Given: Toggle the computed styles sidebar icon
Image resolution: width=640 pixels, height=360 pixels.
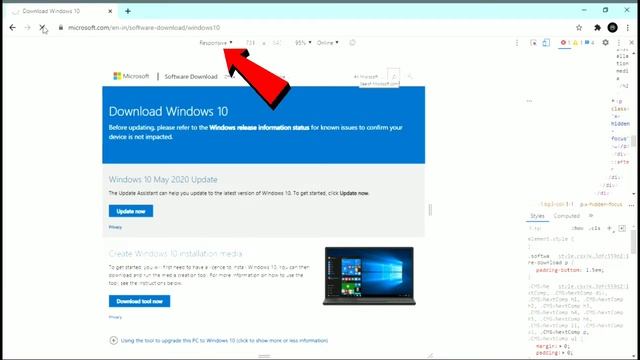Looking at the screenshot, I should (x=622, y=228).
